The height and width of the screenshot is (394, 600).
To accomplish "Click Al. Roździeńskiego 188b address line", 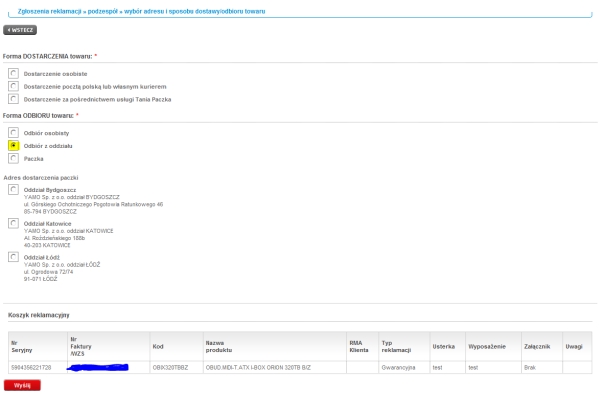I will (54, 238).
